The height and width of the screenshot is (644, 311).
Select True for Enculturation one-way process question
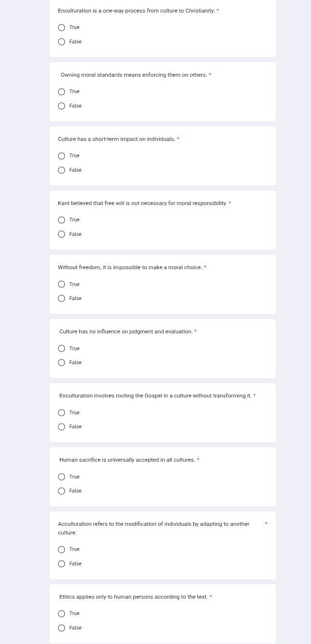coord(61,27)
